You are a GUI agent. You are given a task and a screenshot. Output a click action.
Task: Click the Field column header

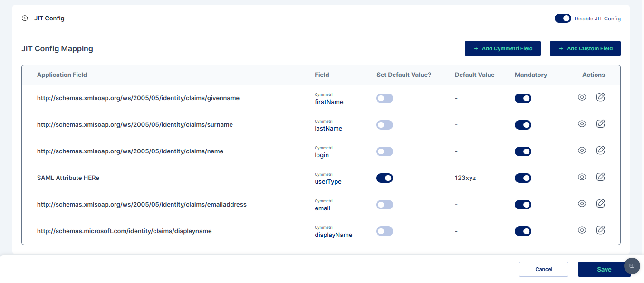pos(322,75)
